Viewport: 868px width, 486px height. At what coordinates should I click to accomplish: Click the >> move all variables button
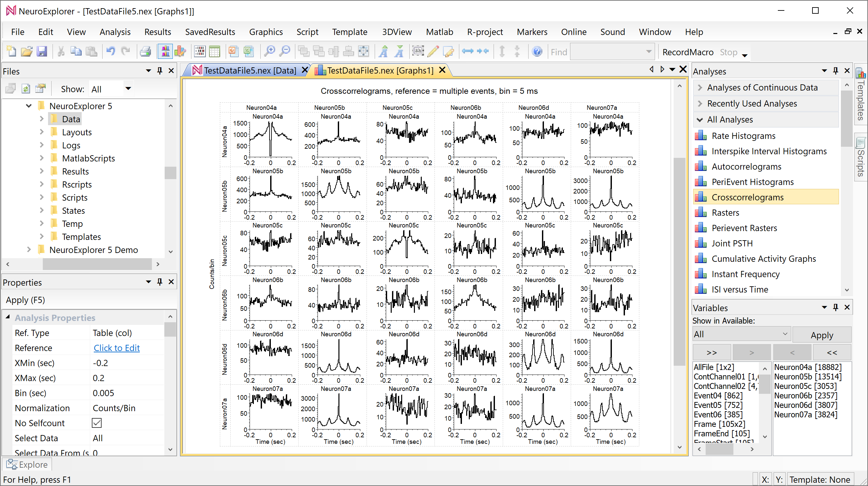pos(712,353)
